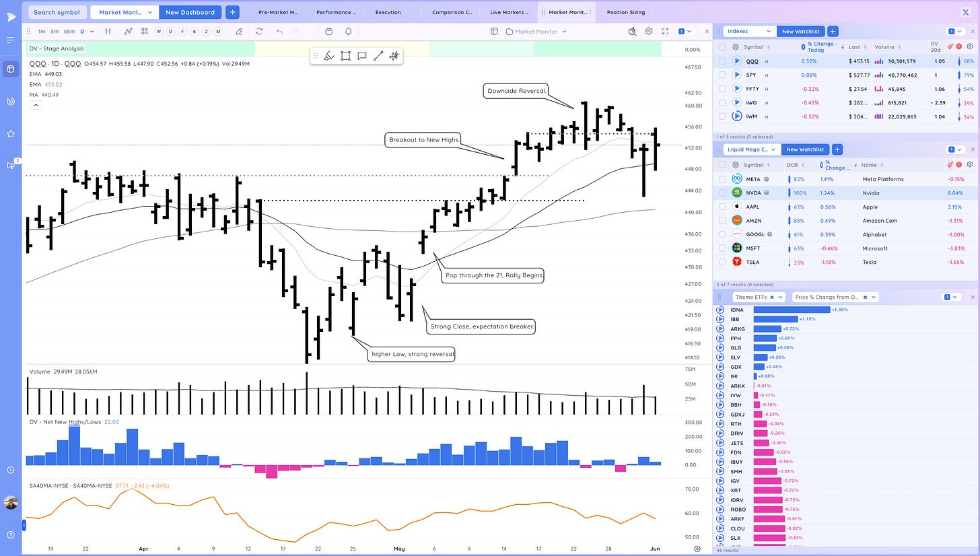The width and height of the screenshot is (980, 556).
Task: Check the select-all box in Indexes header
Action: click(x=722, y=47)
